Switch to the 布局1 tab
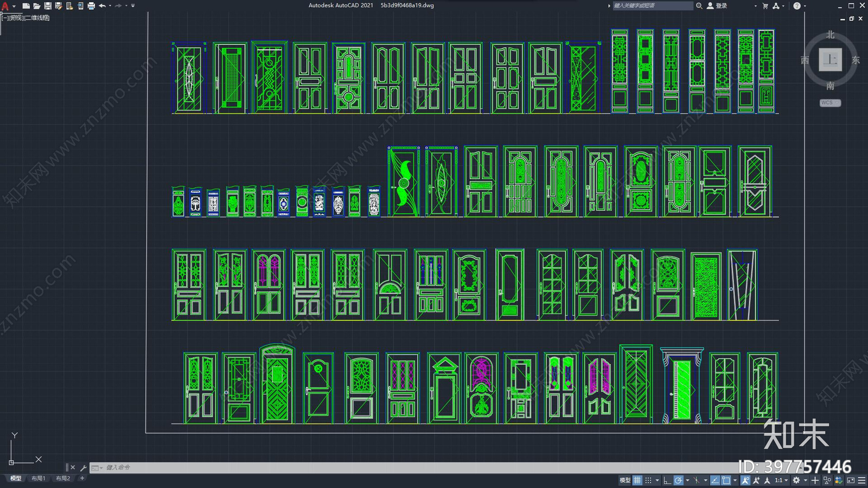 pos(39,478)
